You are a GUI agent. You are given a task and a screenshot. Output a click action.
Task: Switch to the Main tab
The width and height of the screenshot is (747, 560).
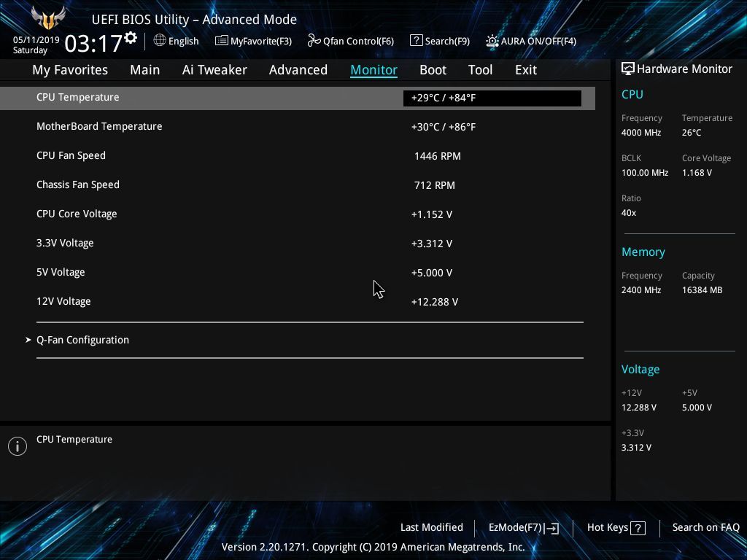(145, 69)
